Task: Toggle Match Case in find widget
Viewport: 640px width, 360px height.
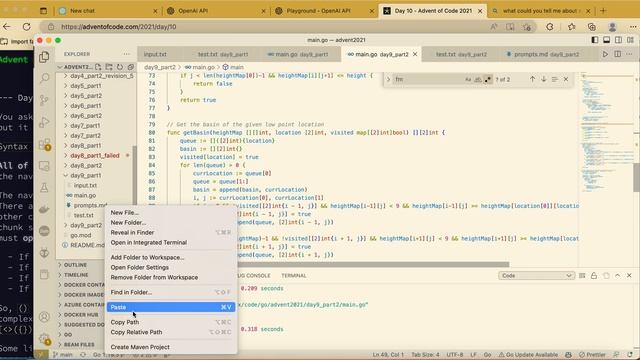Action: coord(468,80)
